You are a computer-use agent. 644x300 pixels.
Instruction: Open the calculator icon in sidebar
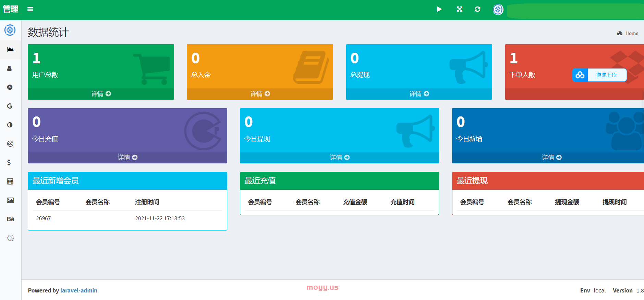[10, 182]
